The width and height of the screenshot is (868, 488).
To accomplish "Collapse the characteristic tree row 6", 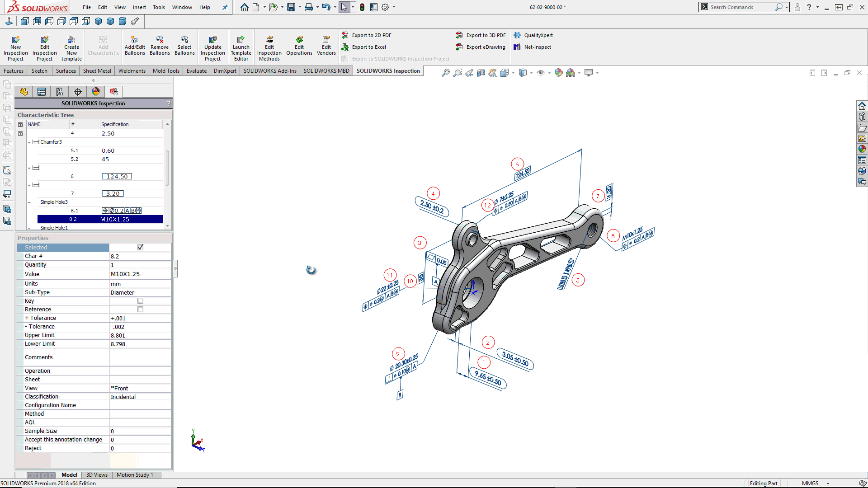I will coord(28,168).
